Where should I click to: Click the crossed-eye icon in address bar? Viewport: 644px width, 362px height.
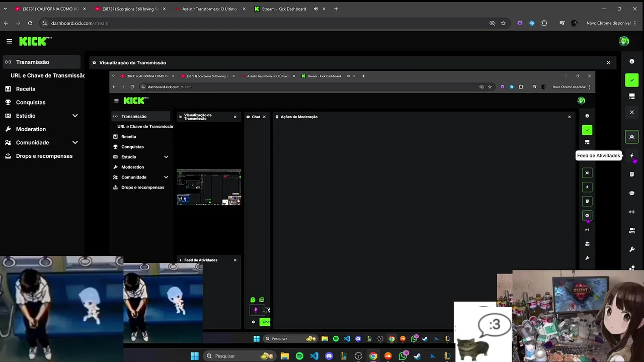pyautogui.click(x=492, y=23)
